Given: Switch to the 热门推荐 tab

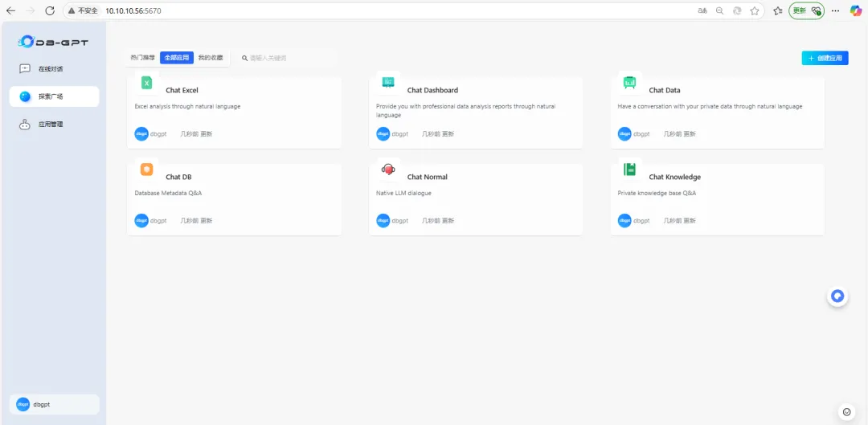Looking at the screenshot, I should tap(143, 58).
